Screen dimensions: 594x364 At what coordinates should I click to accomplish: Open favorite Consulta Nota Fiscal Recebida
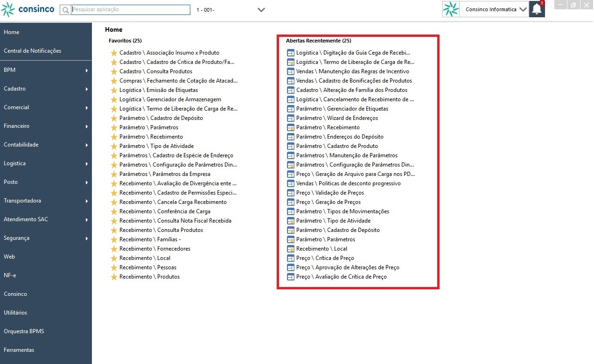(x=175, y=221)
